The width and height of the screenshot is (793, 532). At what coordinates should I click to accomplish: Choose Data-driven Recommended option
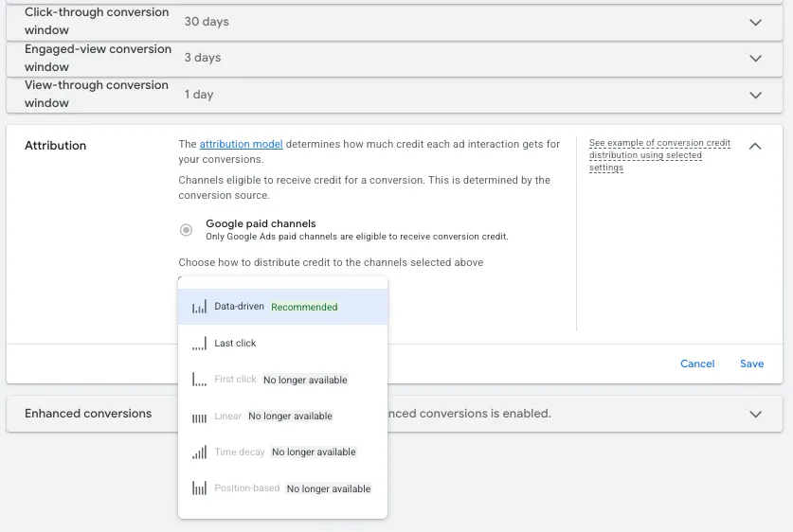[x=282, y=307]
